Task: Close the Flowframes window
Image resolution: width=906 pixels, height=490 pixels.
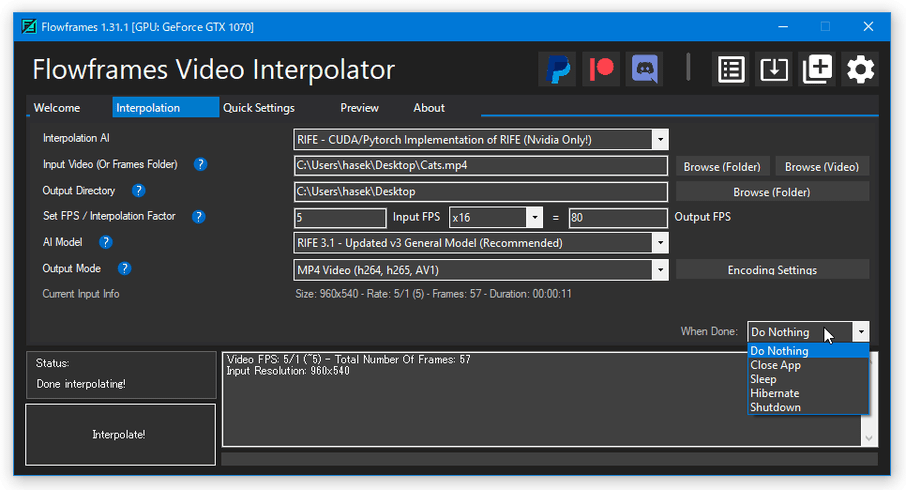Action: tap(868, 27)
